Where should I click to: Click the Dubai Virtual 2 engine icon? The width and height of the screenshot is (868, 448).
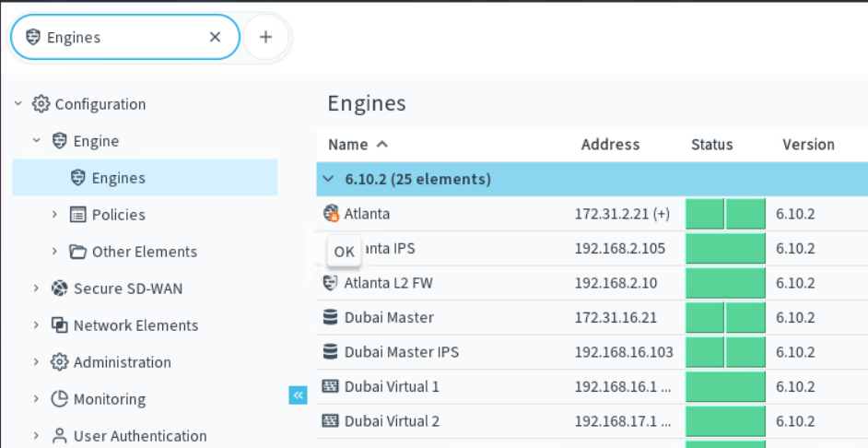[331, 421]
